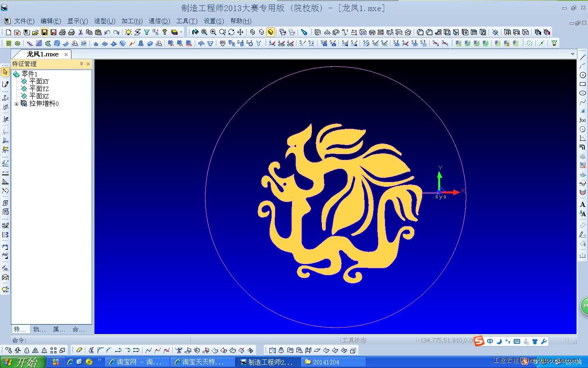
Task: Open the 编辑(E) menu
Action: tap(51, 21)
